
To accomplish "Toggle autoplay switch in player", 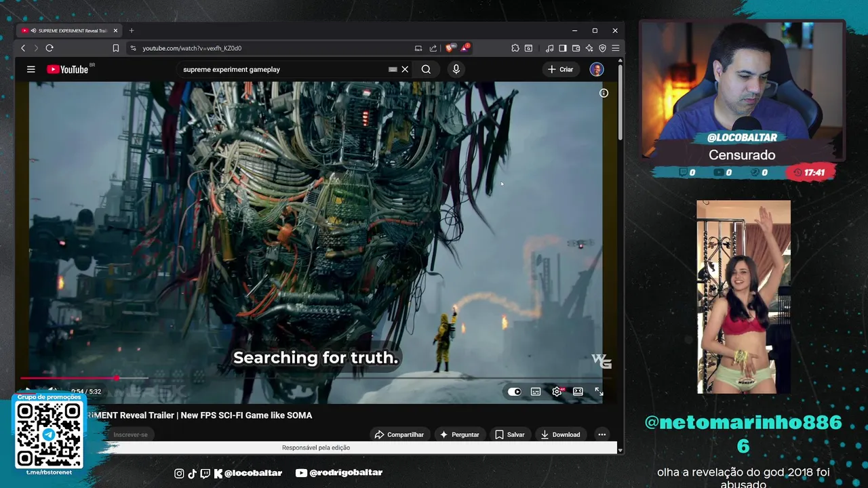I will pyautogui.click(x=515, y=392).
